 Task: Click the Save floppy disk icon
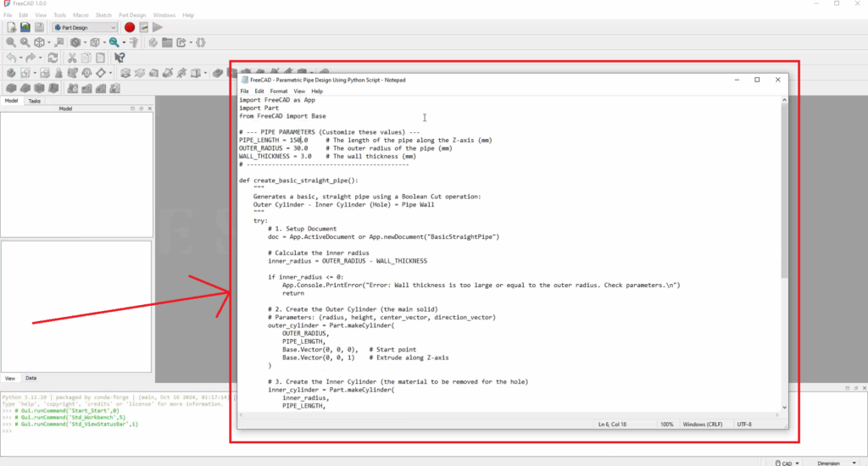pyautogui.click(x=39, y=27)
